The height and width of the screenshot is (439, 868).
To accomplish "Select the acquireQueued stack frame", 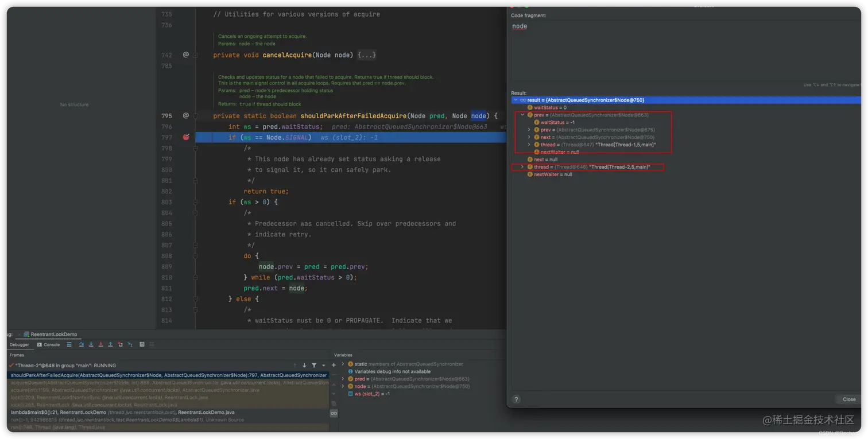I will pyautogui.click(x=168, y=383).
